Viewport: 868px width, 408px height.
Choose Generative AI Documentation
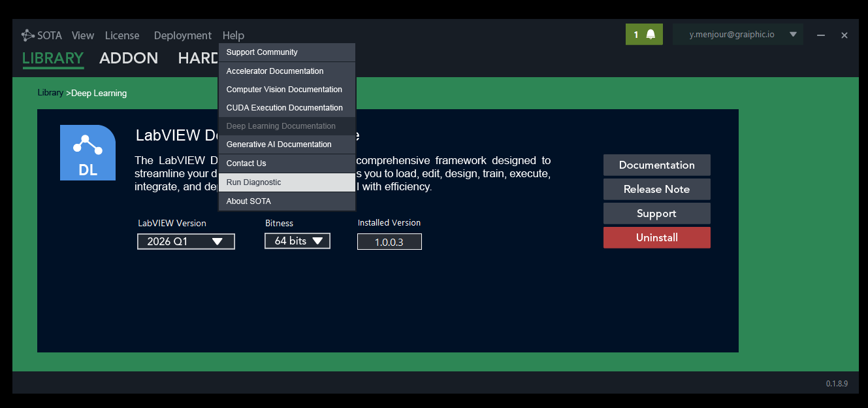(x=287, y=144)
